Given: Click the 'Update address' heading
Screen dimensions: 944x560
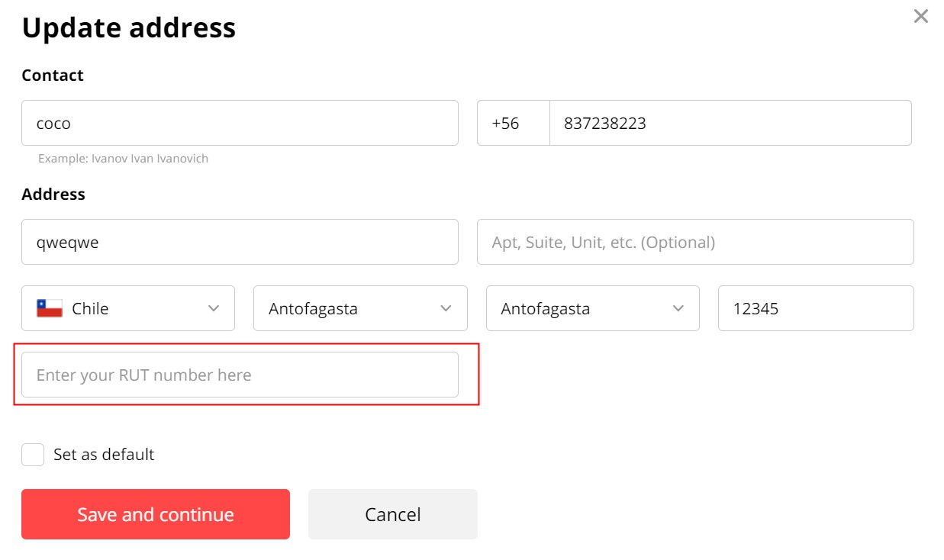Looking at the screenshot, I should (128, 28).
